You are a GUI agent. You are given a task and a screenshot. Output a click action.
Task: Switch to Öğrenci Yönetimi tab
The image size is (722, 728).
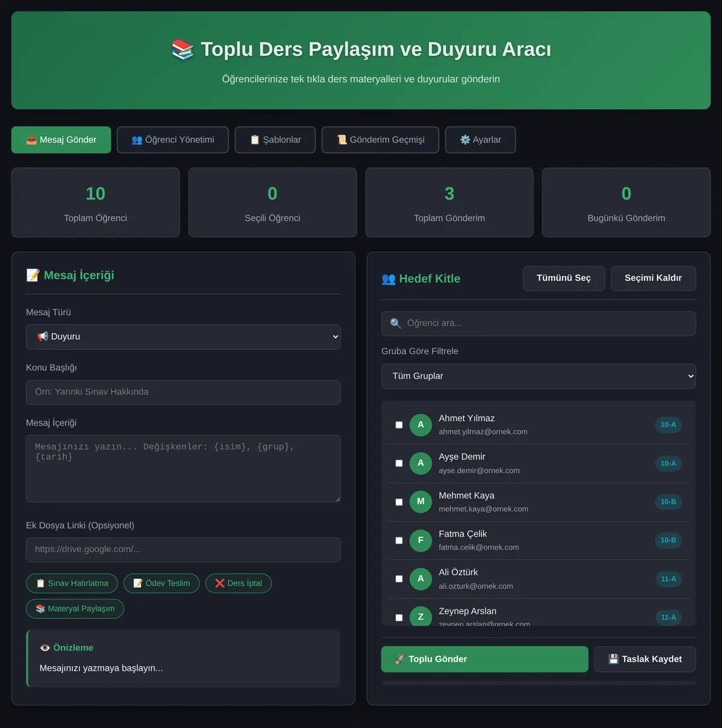(173, 140)
